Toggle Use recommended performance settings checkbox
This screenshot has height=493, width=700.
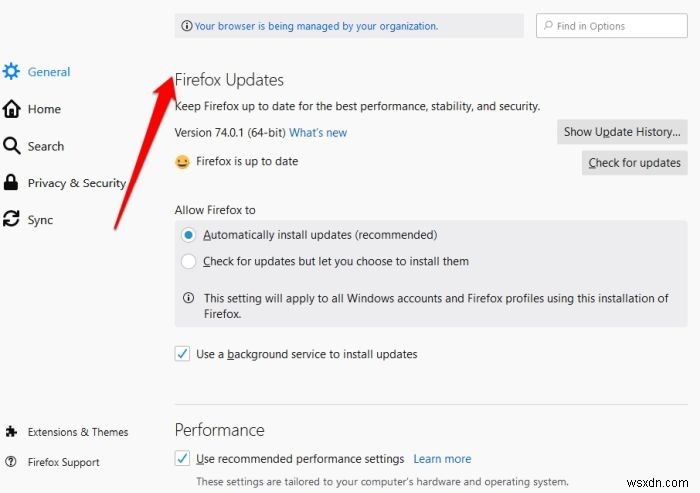182,459
